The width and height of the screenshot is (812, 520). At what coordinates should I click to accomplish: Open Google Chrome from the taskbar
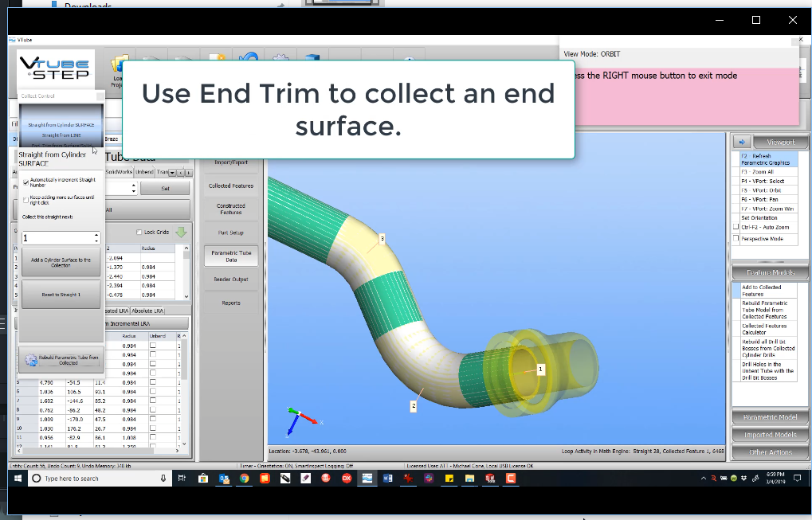coord(244,479)
